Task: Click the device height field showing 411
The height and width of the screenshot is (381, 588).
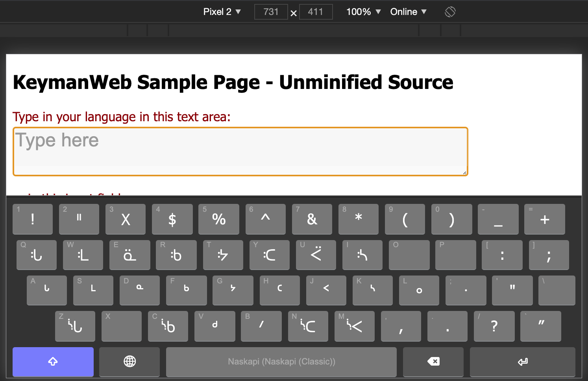Action: [x=316, y=11]
